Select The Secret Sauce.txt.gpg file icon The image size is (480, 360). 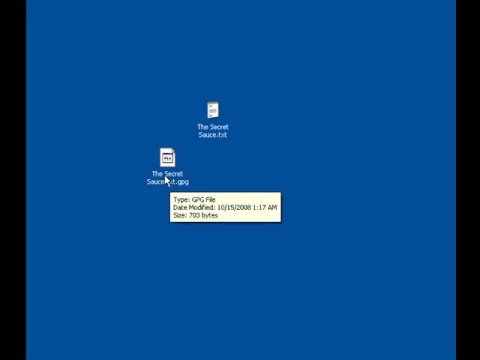(x=167, y=157)
